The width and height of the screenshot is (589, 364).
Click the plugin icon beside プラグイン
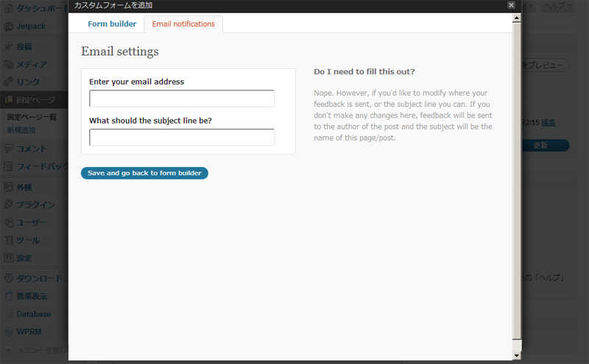pyautogui.click(x=9, y=204)
